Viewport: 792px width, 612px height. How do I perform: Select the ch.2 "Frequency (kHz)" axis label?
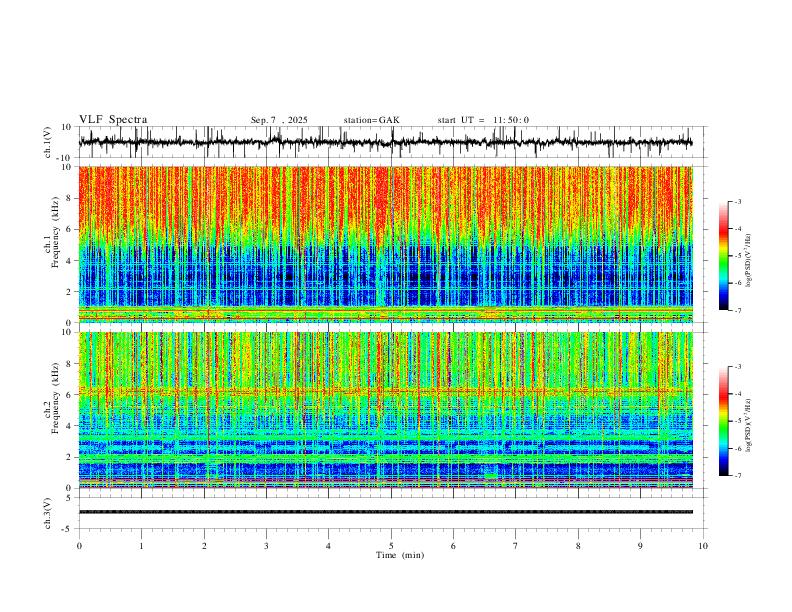point(56,398)
